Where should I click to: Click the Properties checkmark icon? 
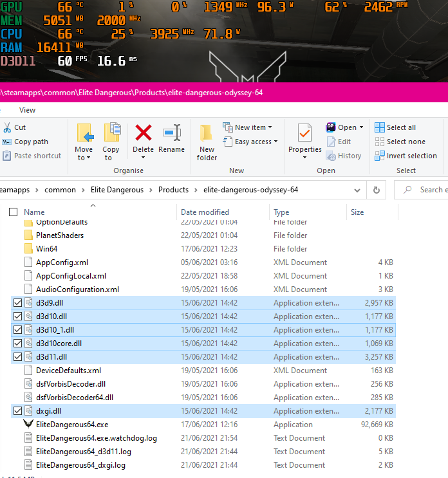[304, 133]
